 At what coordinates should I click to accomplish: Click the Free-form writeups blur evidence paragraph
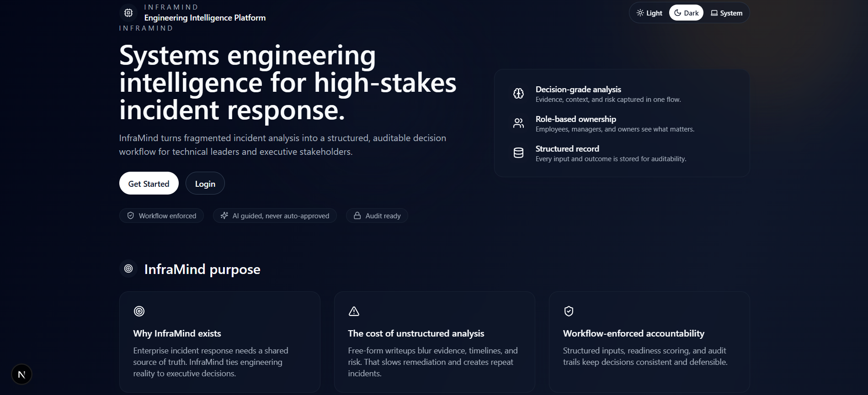pyautogui.click(x=433, y=362)
